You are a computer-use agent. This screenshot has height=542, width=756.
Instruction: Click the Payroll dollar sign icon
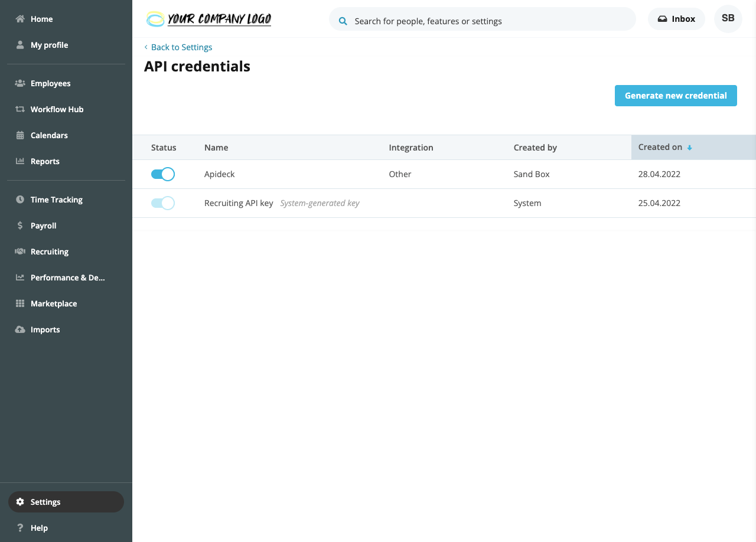20,226
